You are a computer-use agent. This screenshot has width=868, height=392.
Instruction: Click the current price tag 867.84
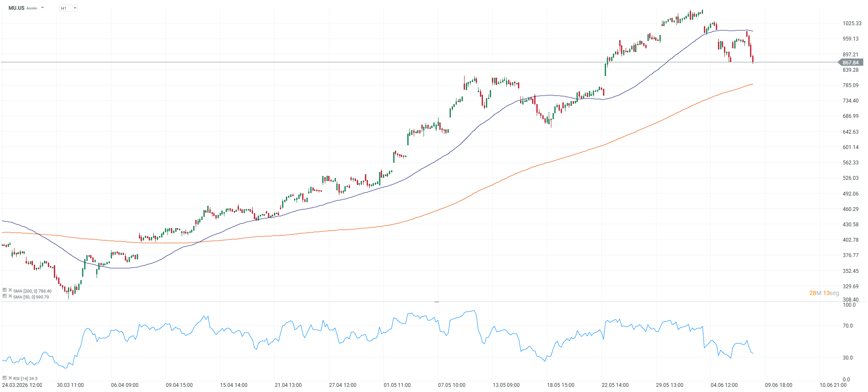(850, 62)
